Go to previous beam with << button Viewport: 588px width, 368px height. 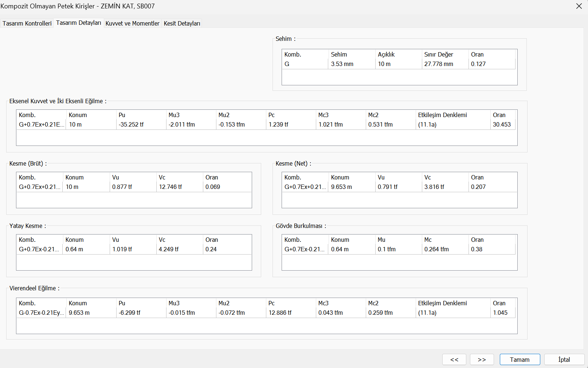tap(454, 359)
